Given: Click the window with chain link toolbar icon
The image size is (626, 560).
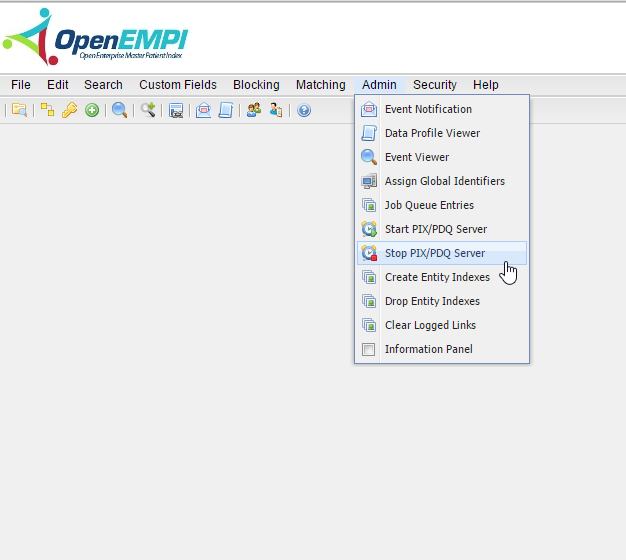Looking at the screenshot, I should point(176,110).
